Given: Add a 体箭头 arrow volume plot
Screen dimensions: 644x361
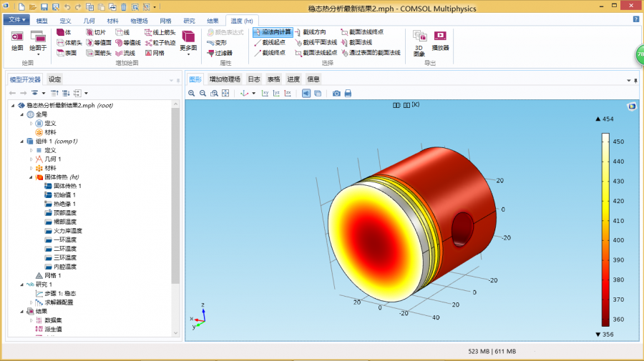Looking at the screenshot, I should pyautogui.click(x=69, y=42).
